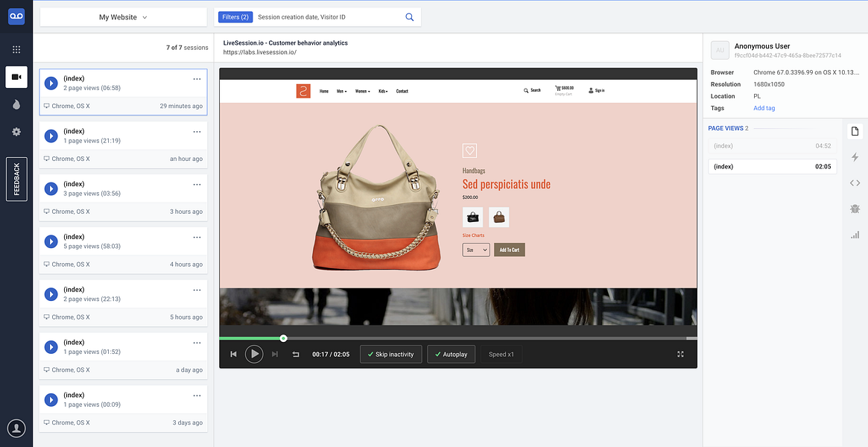Select the 02:05 (index) page view
Screen dimensions: 868x447
tap(772, 167)
